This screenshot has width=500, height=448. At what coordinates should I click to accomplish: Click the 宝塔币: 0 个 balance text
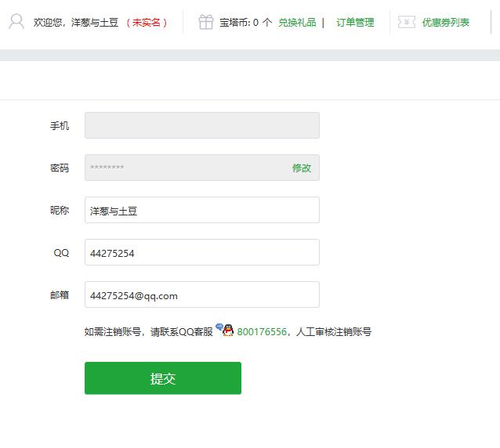(x=246, y=23)
